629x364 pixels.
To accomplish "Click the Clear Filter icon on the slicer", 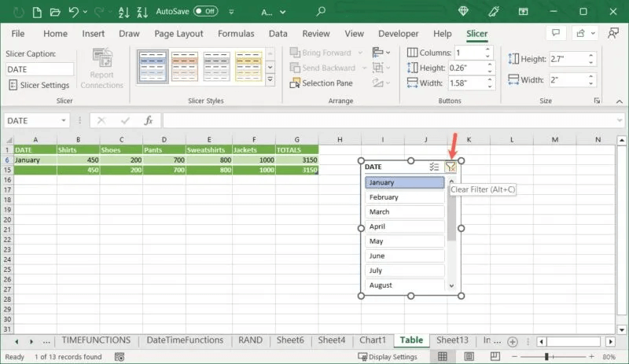I will (x=450, y=167).
